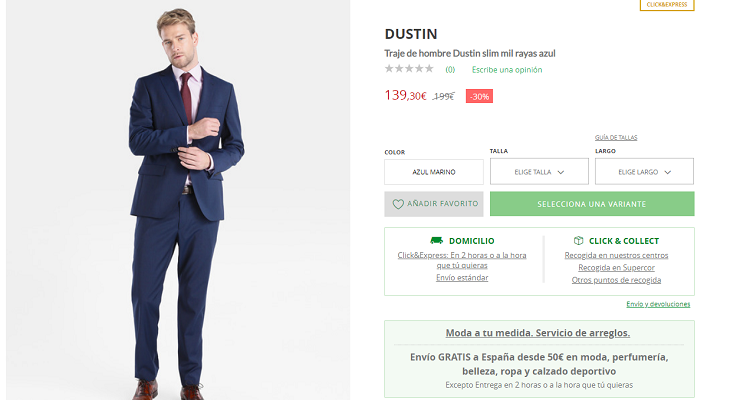750x400 pixels.
Task: Open the Elige Talla size dropdown
Action: tap(538, 172)
